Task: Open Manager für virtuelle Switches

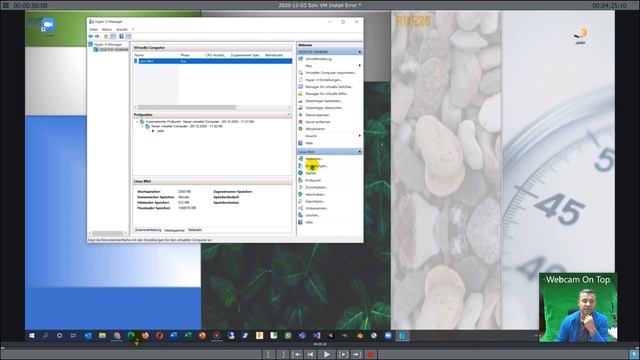Action: 329,87
